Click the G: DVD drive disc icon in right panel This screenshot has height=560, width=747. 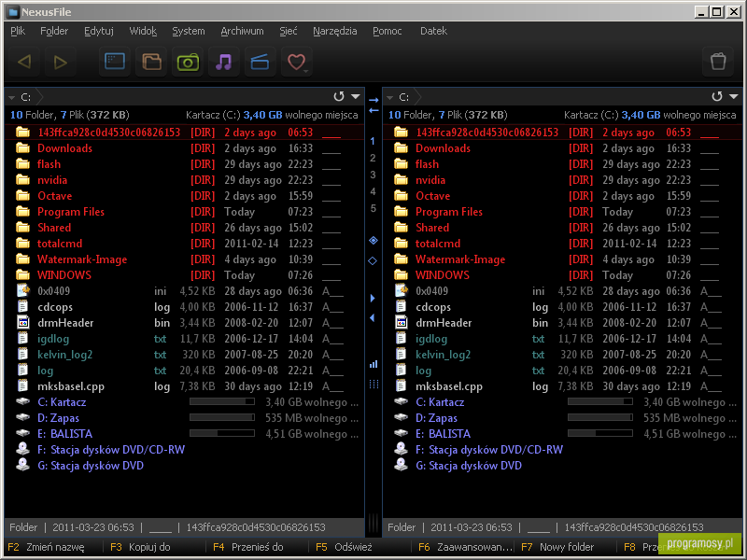[x=402, y=465]
